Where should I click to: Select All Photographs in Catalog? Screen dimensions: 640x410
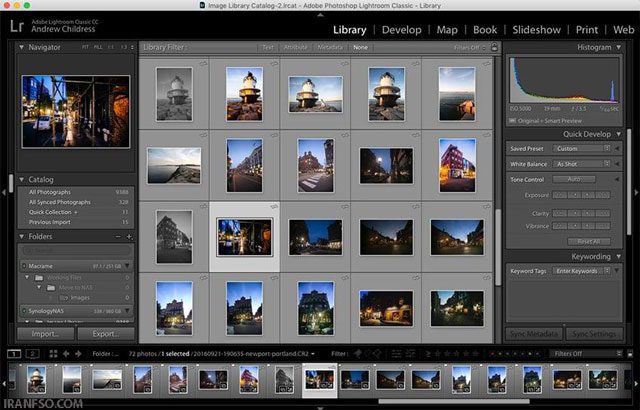(78, 192)
